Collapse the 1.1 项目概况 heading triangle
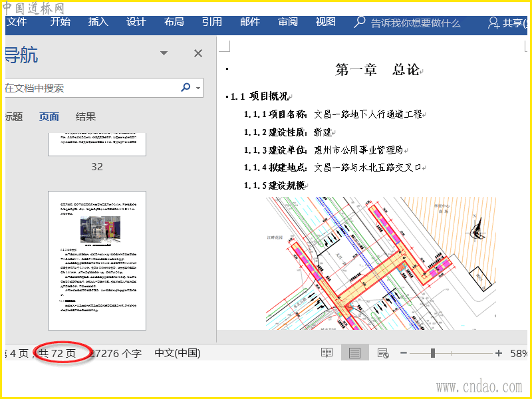 coord(227,97)
